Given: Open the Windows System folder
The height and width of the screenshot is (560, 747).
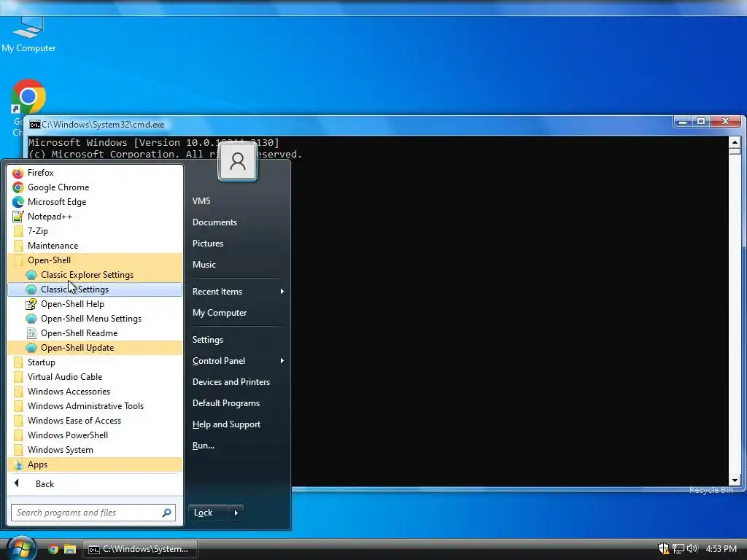Looking at the screenshot, I should (95, 449).
